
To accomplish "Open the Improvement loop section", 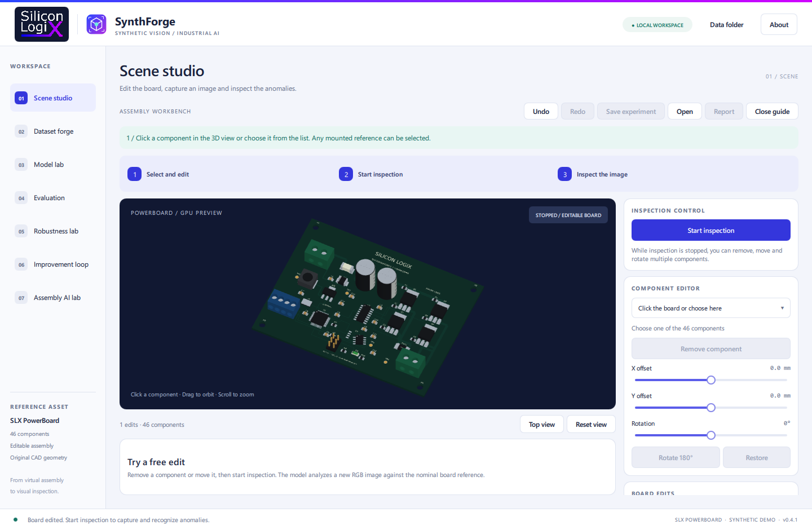I will coord(53,264).
